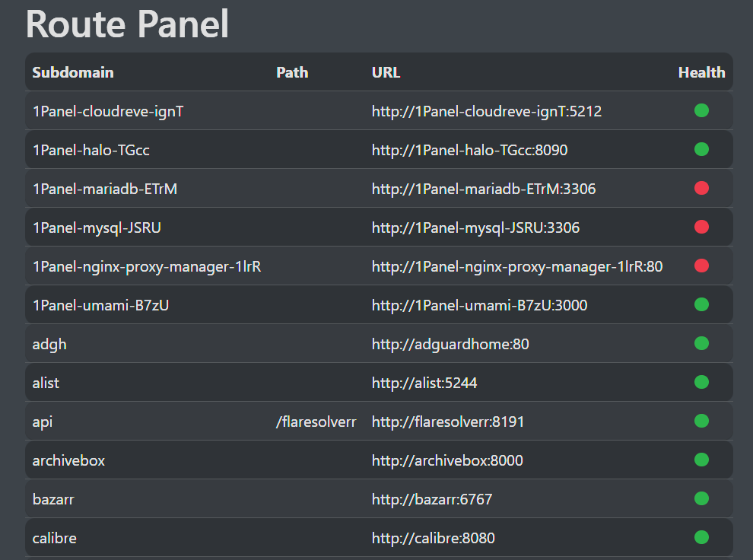Image resolution: width=753 pixels, height=560 pixels.
Task: Click the green health dot for bazarr
Action: pyautogui.click(x=701, y=498)
